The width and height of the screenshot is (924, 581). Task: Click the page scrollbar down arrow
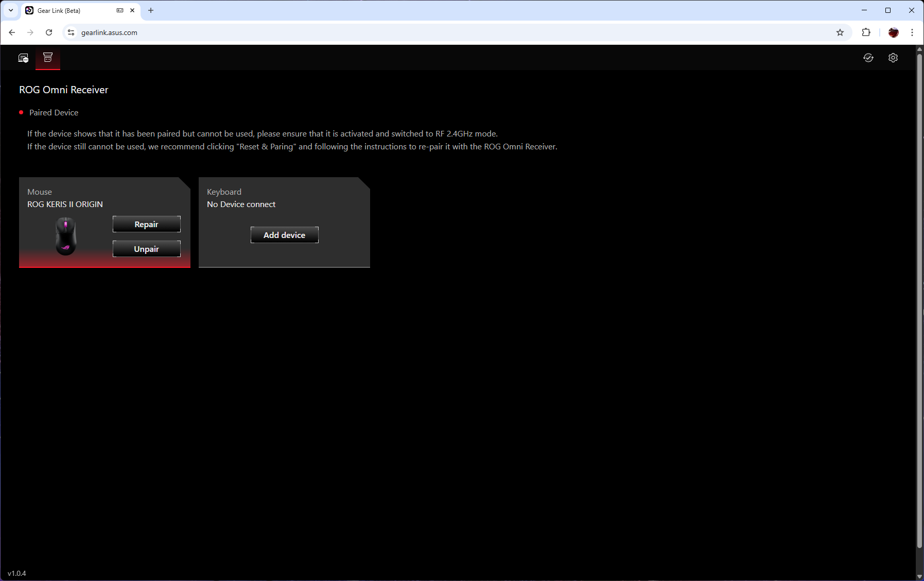click(x=919, y=576)
